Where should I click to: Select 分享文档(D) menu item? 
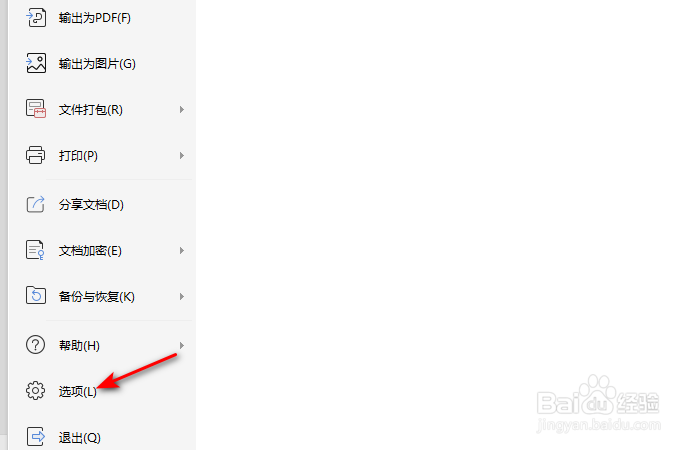pos(91,205)
